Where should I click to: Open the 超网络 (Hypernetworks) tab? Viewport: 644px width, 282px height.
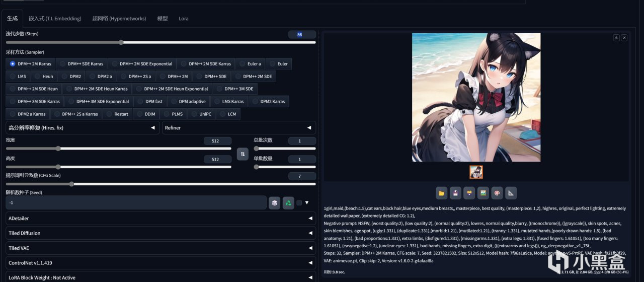[119, 19]
